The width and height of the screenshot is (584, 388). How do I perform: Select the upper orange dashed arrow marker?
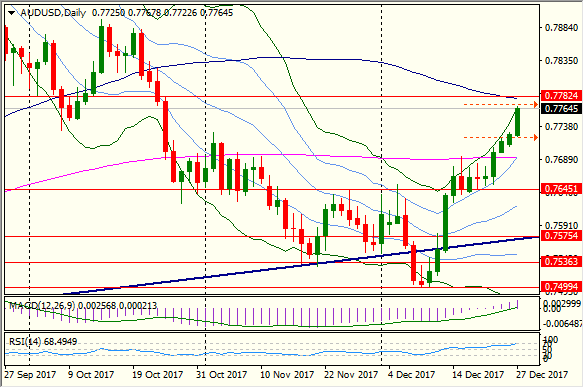pos(501,104)
